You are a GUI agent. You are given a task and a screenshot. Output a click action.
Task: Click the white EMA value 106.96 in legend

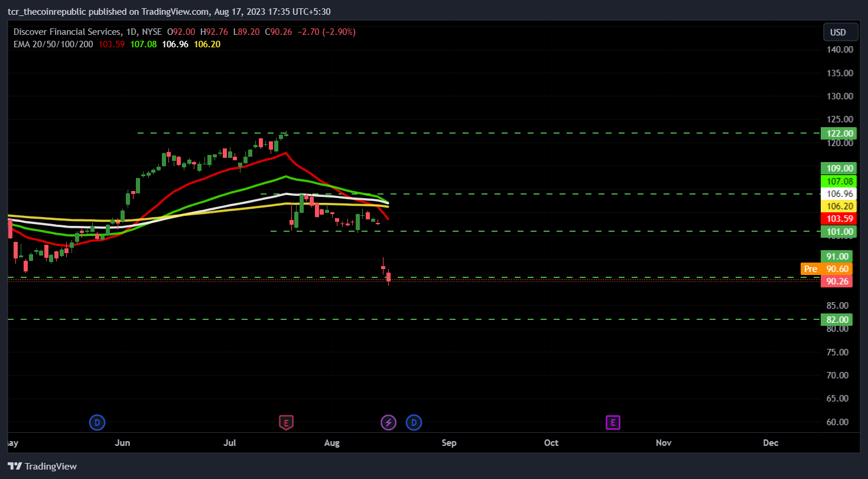(176, 44)
